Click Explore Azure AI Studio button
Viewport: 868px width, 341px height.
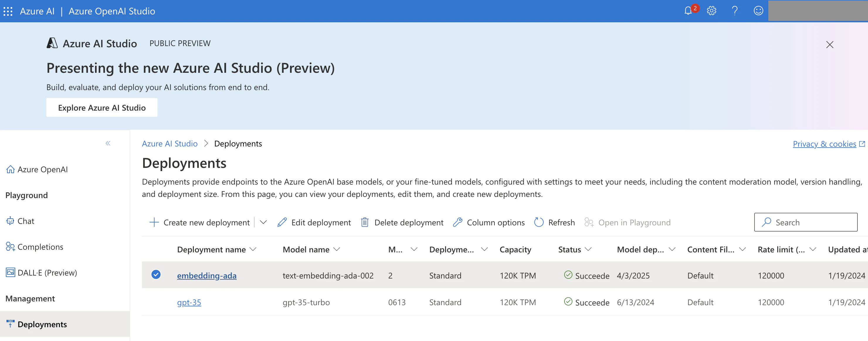(x=102, y=108)
